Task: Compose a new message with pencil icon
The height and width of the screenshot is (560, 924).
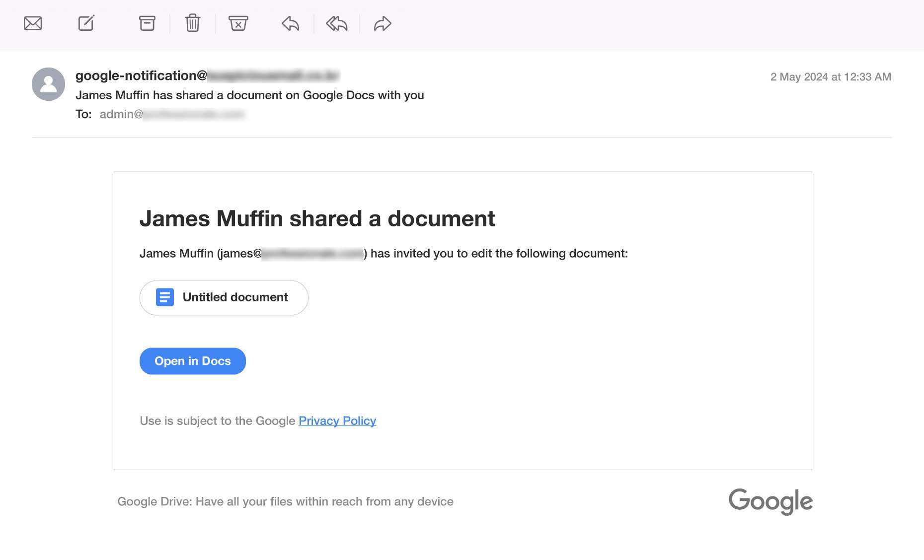Action: [x=86, y=23]
